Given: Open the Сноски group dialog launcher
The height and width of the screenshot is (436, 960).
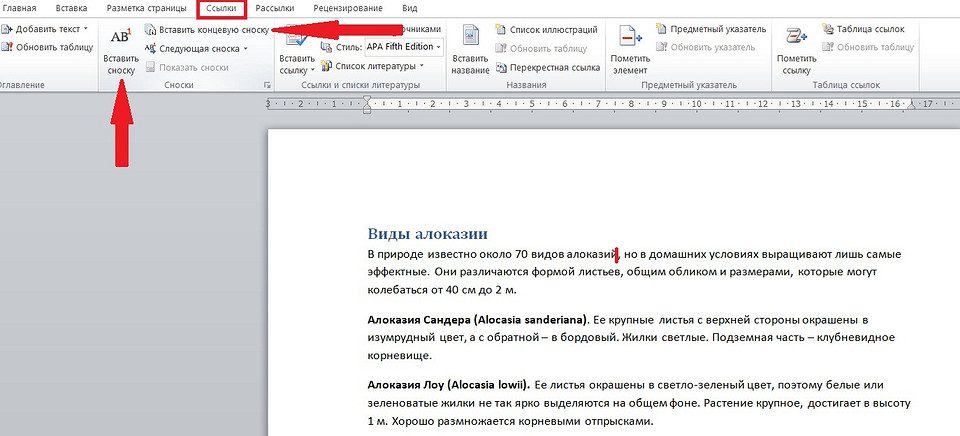Looking at the screenshot, I should point(266,87).
